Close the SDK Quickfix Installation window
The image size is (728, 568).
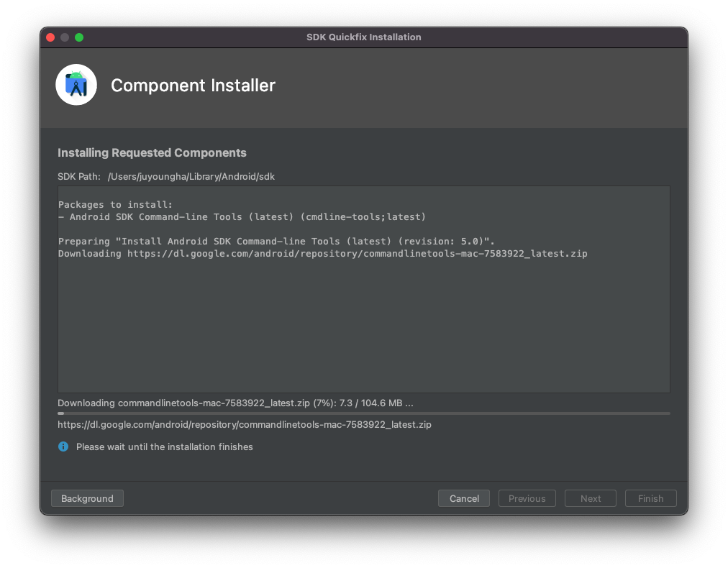coord(50,37)
